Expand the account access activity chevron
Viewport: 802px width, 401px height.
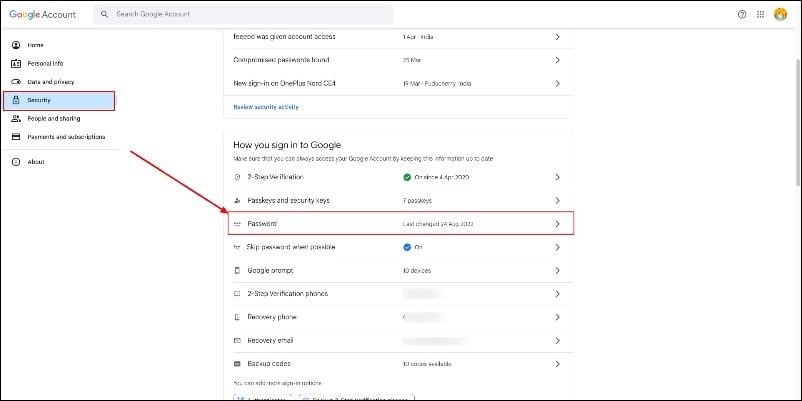point(558,37)
